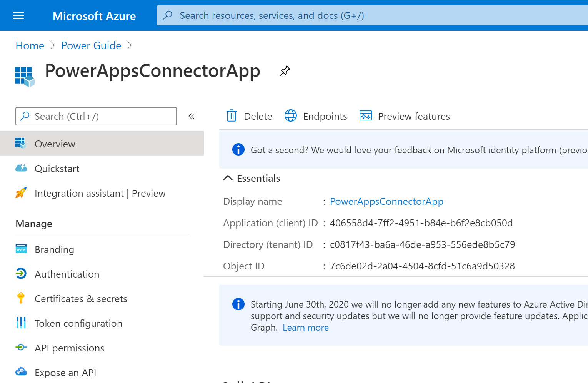Click the Certificates & secrets key icon
This screenshot has width=588, height=383.
click(21, 298)
